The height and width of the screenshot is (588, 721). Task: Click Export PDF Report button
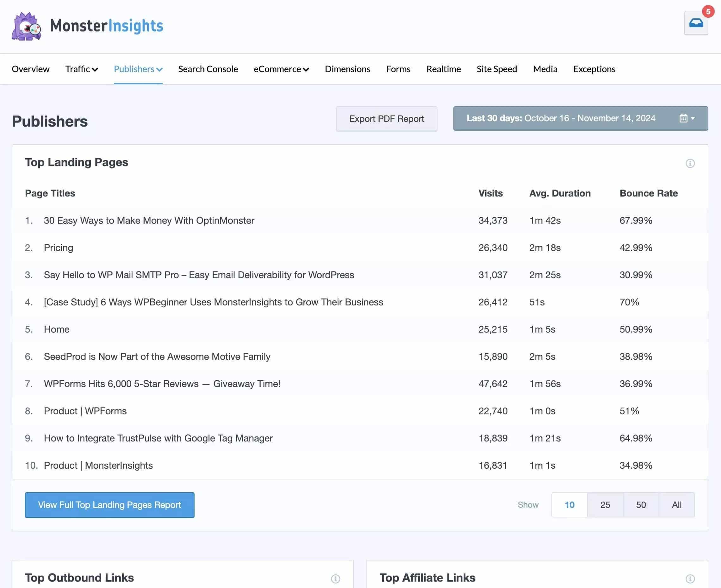386,119
